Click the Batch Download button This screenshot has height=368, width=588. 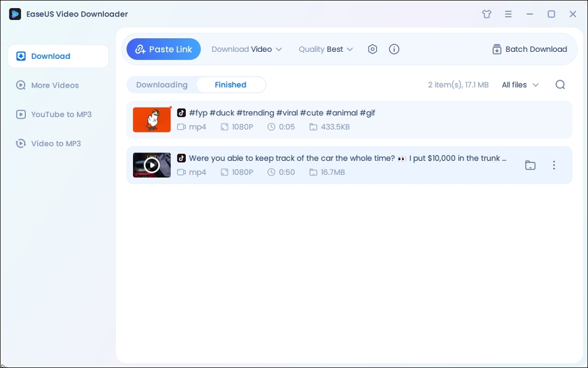click(x=530, y=49)
